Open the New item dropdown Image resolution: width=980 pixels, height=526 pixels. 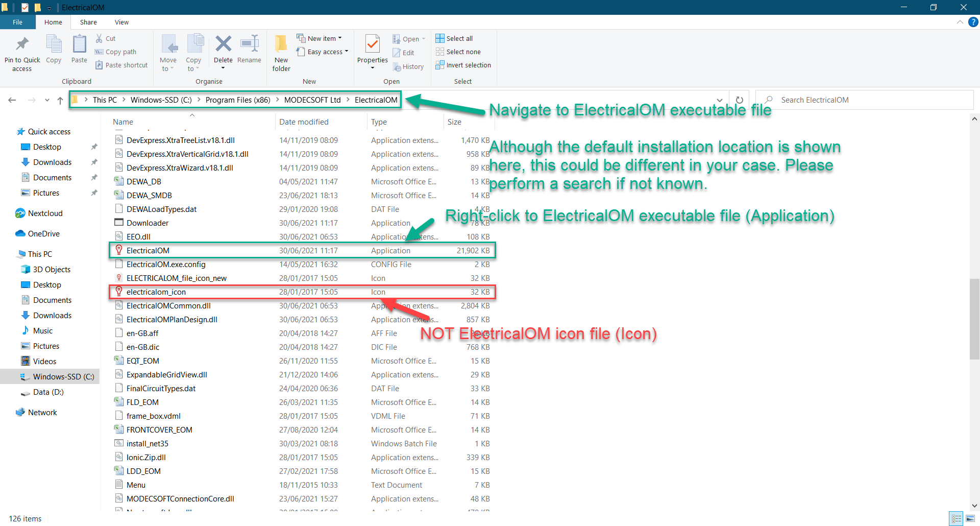[x=320, y=38]
